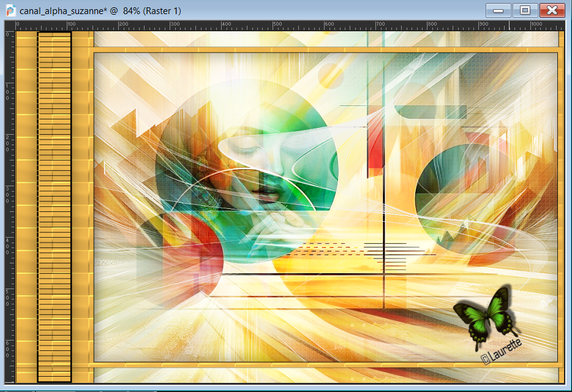
Task: Click the vertical ruler on the left edge
Action: [9, 202]
